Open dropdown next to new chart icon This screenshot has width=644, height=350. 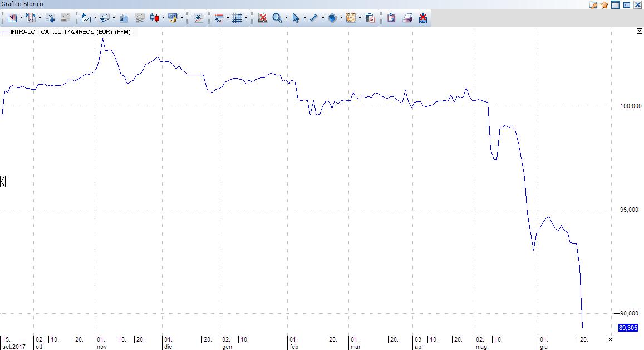pos(95,18)
